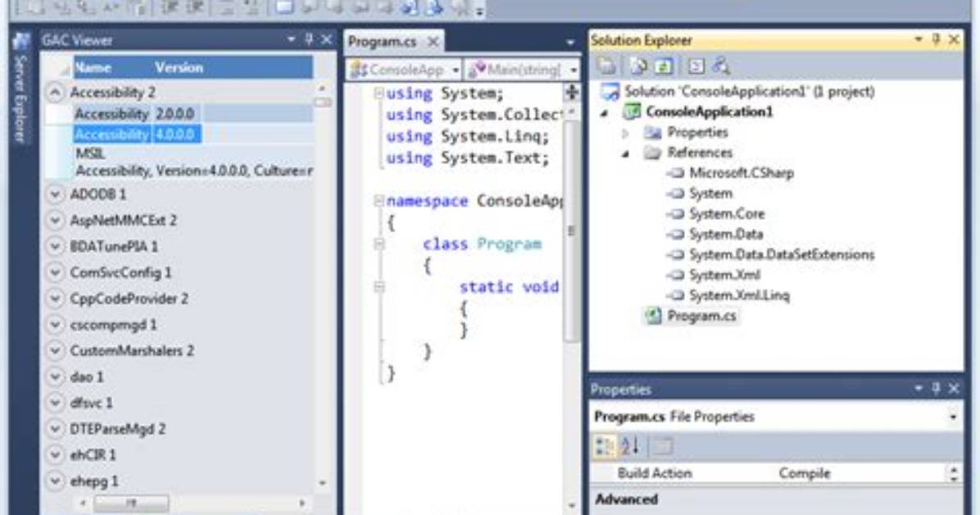
Task: Select the Solution 'ConsoleApplication1' node
Action: [750, 91]
